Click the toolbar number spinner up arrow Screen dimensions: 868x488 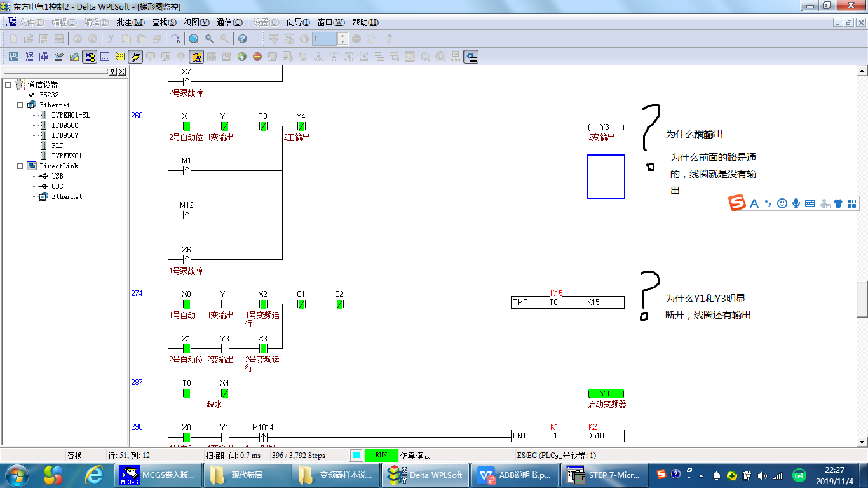343,36
